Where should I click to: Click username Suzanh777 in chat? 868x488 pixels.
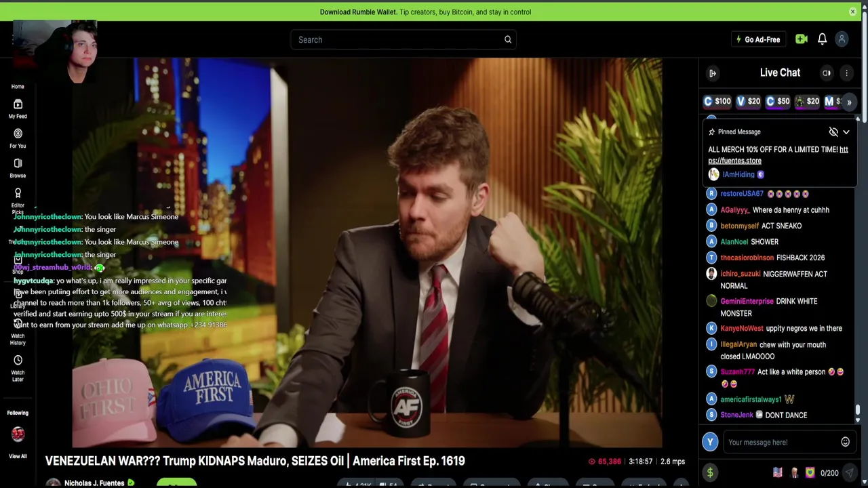tap(737, 372)
